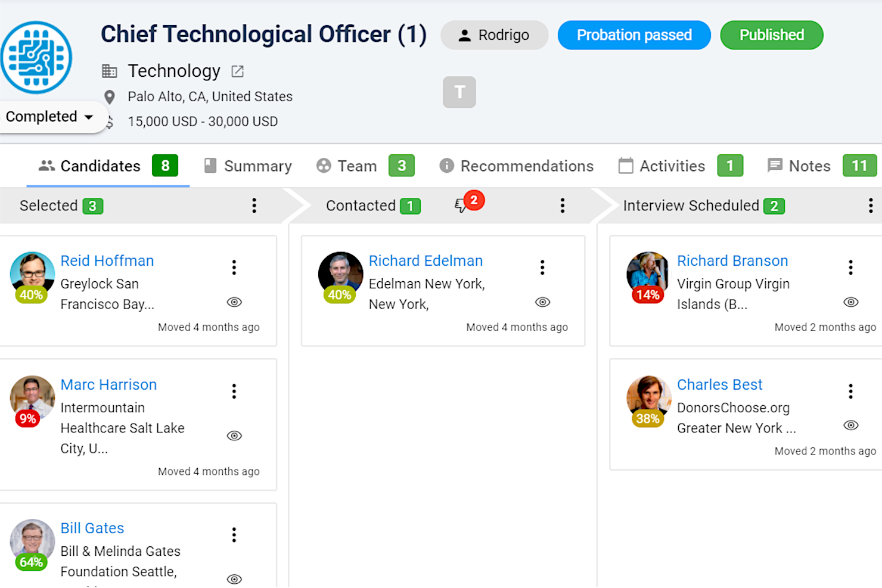
Task: Open Technology company external link icon
Action: click(x=238, y=71)
